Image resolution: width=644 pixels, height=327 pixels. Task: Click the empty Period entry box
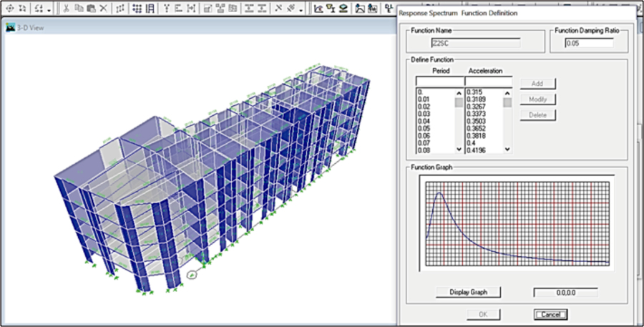pos(439,81)
